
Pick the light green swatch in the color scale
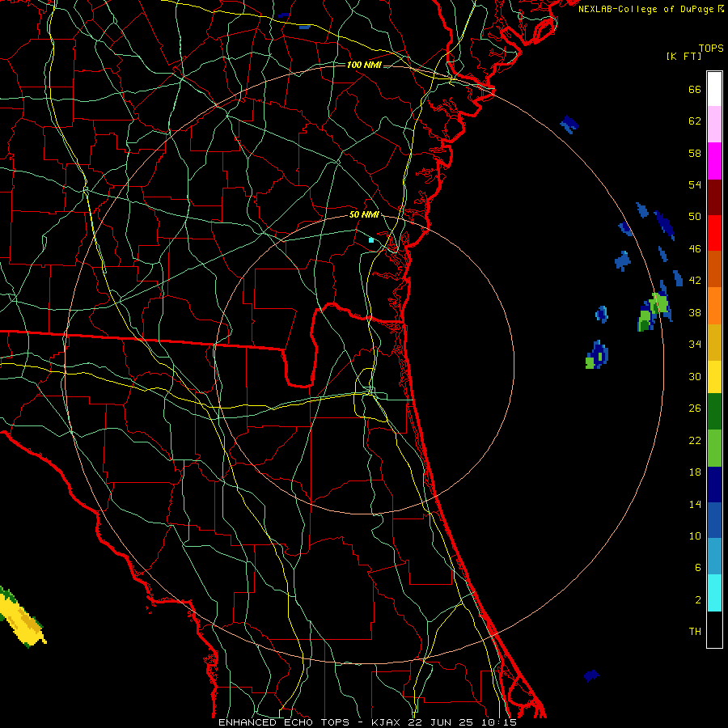coord(714,448)
